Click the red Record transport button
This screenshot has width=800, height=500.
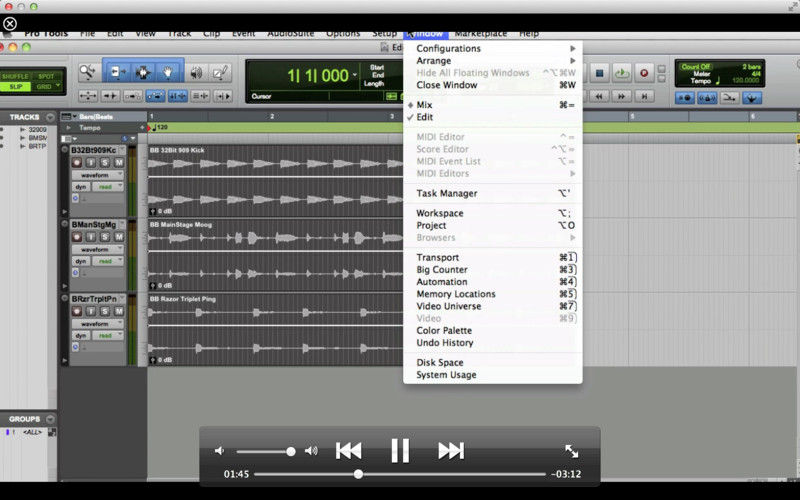click(644, 73)
